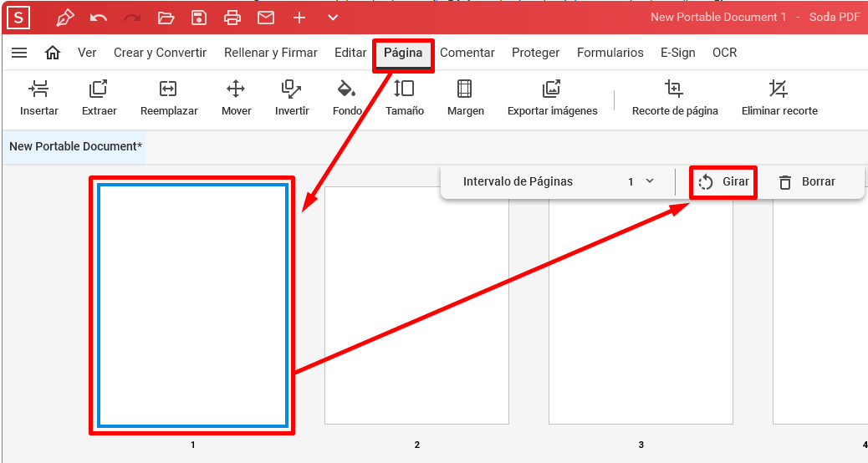Select the Página tab
868x463 pixels.
[403, 53]
